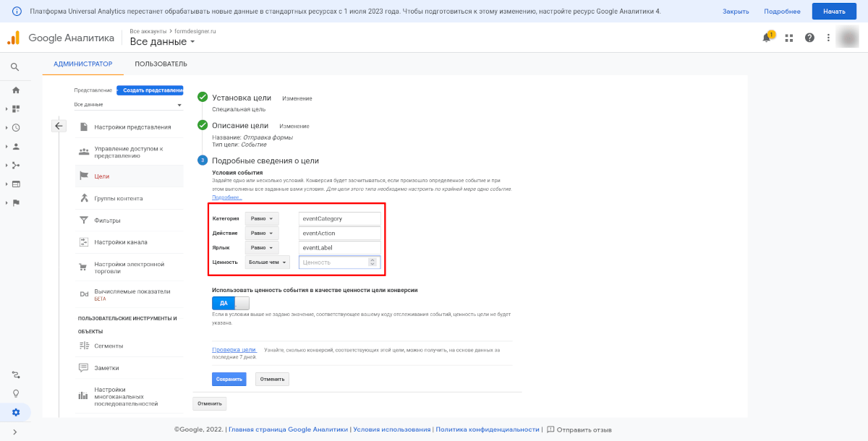Click the Проверка цели link
This screenshot has height=441, width=868.
click(234, 350)
